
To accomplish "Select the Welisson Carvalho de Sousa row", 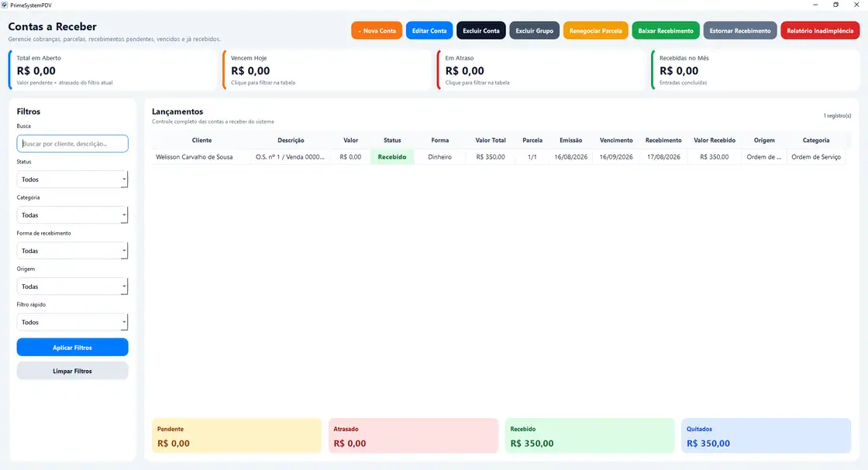I will pos(499,157).
